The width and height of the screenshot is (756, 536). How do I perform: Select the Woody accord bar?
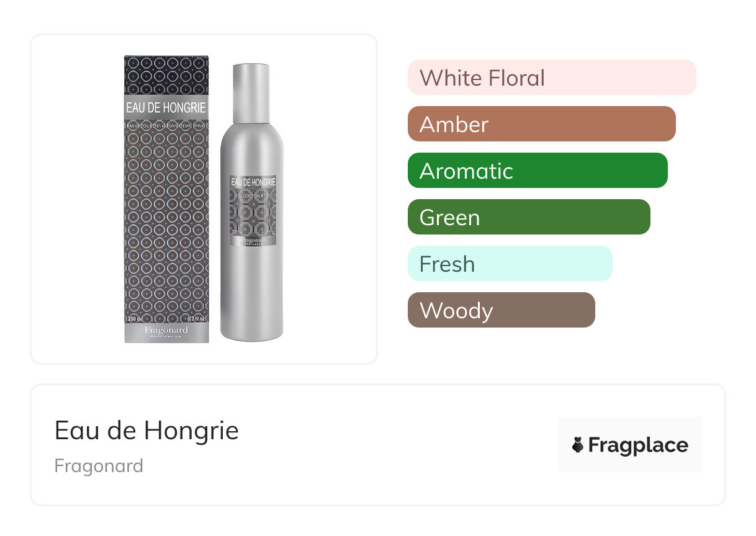[x=501, y=310]
